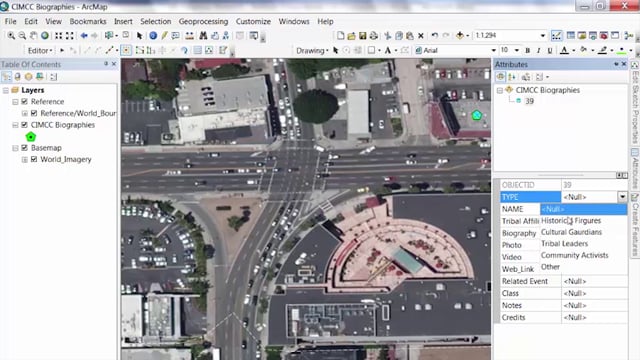Select the Edit tool arrow in Editor toolbar
Viewport: 640px width, 360px height.
click(x=62, y=50)
